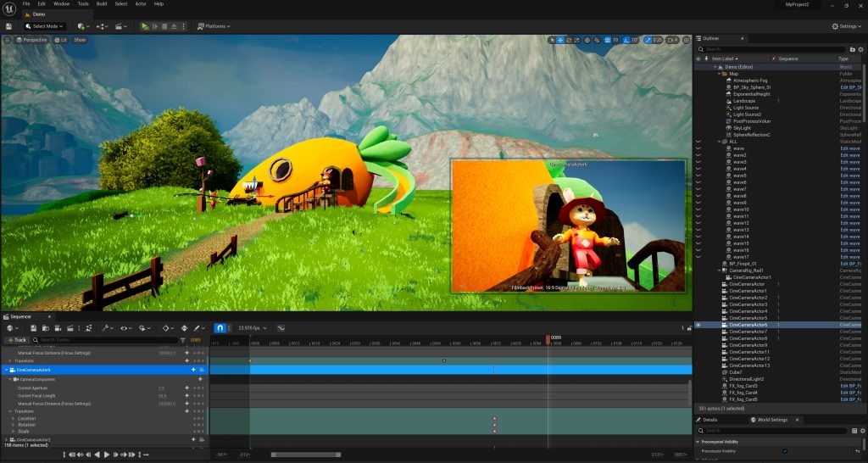Focus the Outliner search field
Screen dimensions: 868x463
tap(772, 49)
